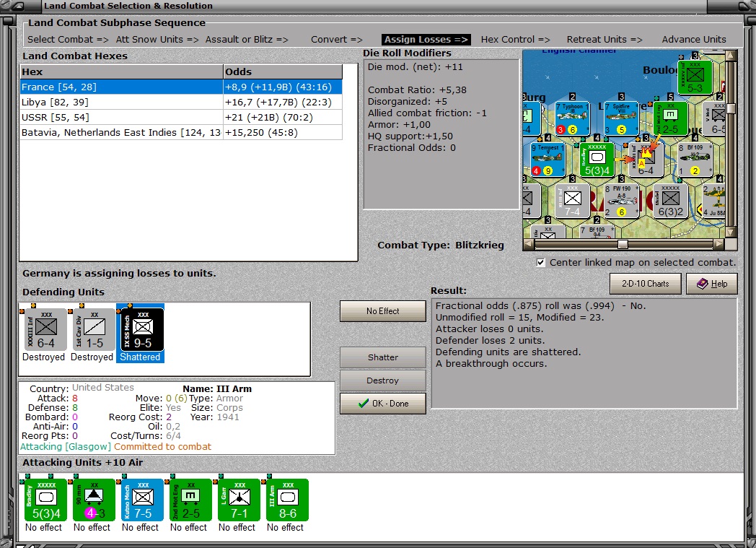756x548 pixels.
Task: Click the Bf 109 aircraft counter numbered 8
Action: [694, 160]
